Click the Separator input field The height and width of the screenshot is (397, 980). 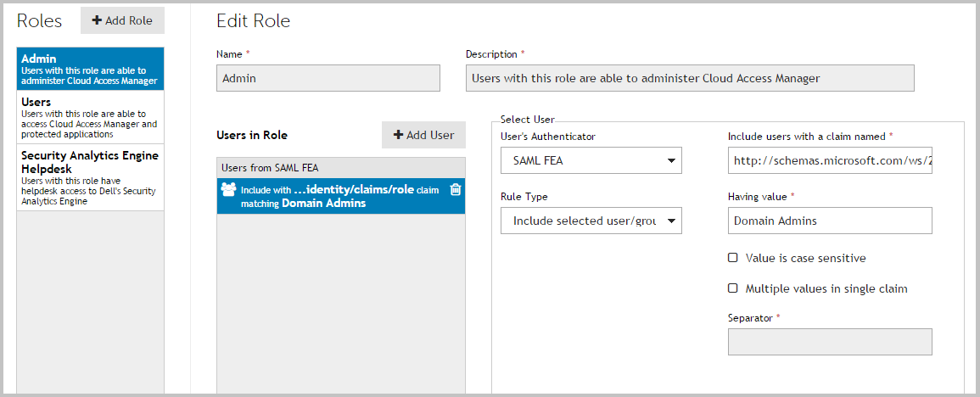tap(830, 342)
